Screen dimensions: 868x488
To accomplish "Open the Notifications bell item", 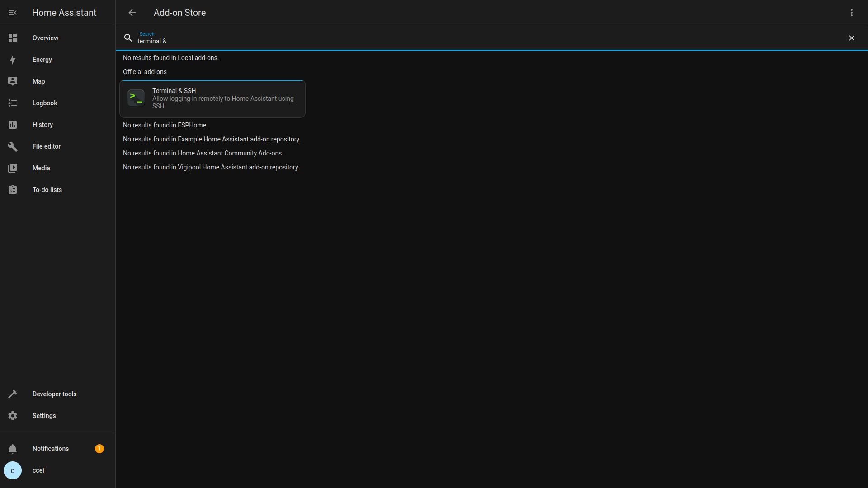I will tap(51, 449).
